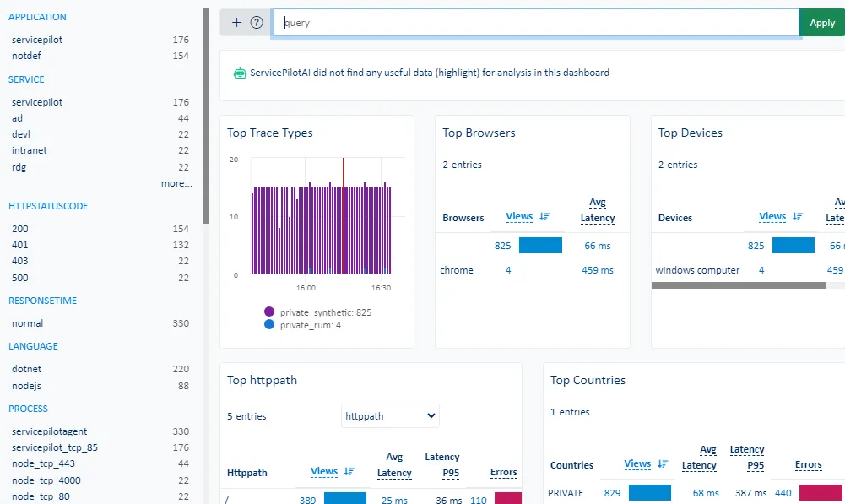Toggle private_rum legend series
The height and width of the screenshot is (504, 845).
click(x=269, y=325)
